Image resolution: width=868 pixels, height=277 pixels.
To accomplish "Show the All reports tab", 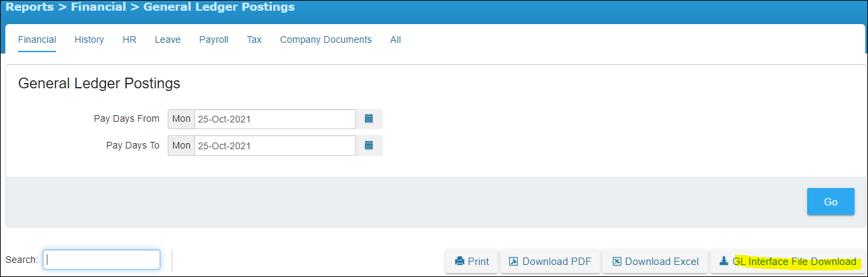I will click(x=396, y=39).
